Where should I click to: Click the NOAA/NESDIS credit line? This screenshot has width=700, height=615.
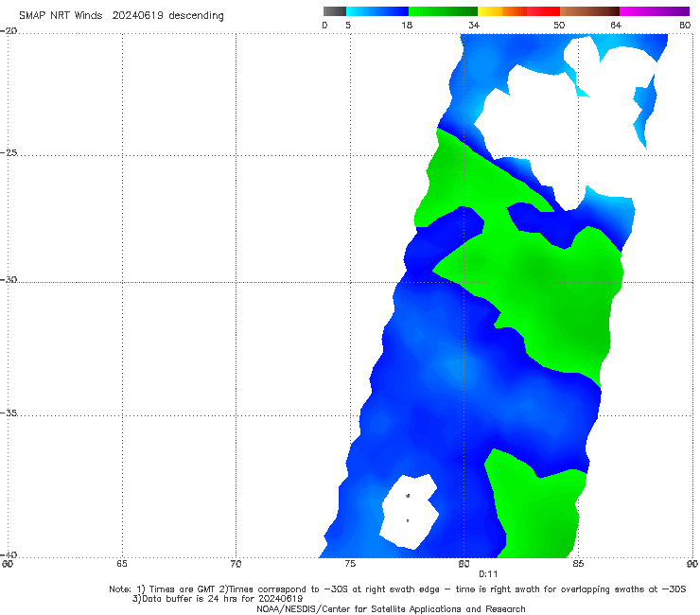391,609
